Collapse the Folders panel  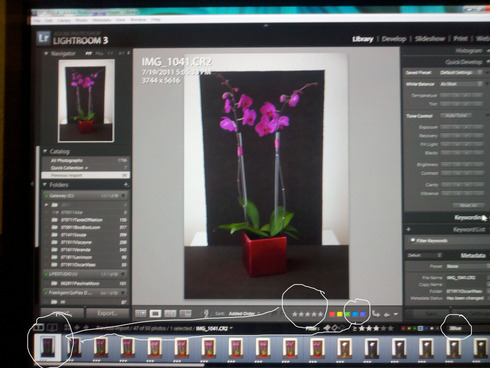coord(45,184)
